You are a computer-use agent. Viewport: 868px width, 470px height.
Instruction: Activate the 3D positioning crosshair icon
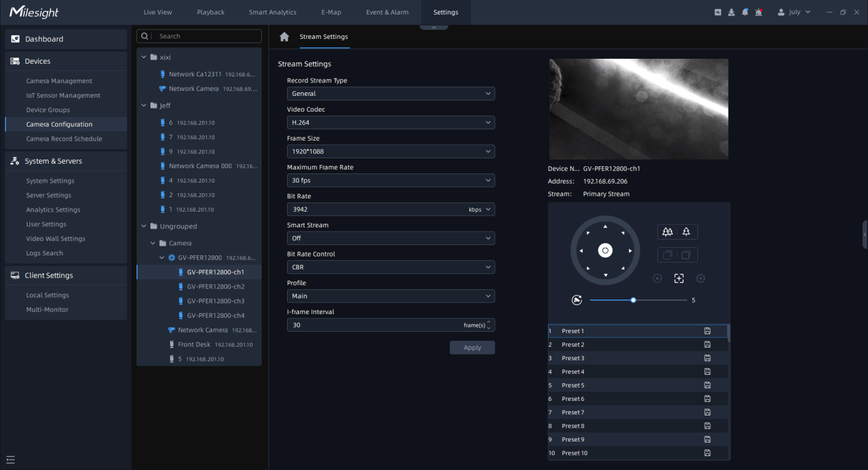pyautogui.click(x=679, y=278)
